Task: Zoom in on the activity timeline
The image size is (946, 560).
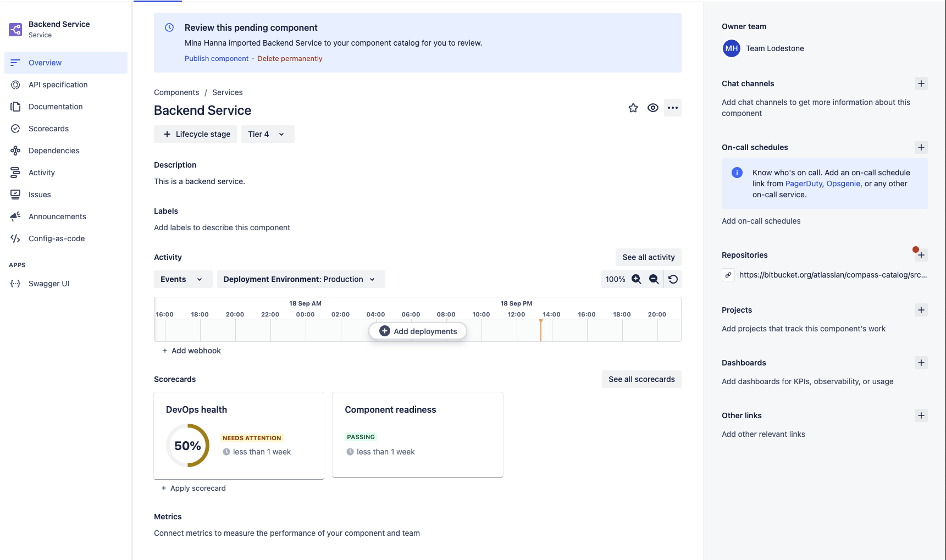Action: (x=636, y=279)
